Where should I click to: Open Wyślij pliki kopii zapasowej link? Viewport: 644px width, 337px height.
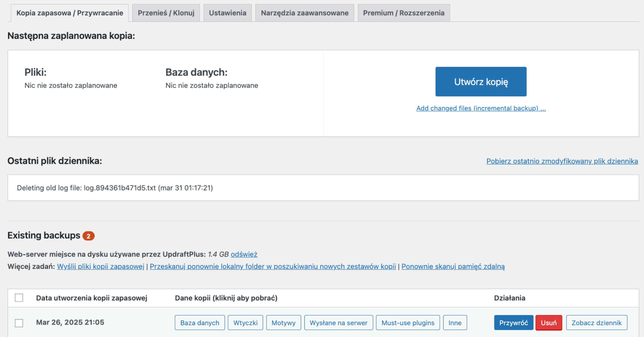click(100, 266)
